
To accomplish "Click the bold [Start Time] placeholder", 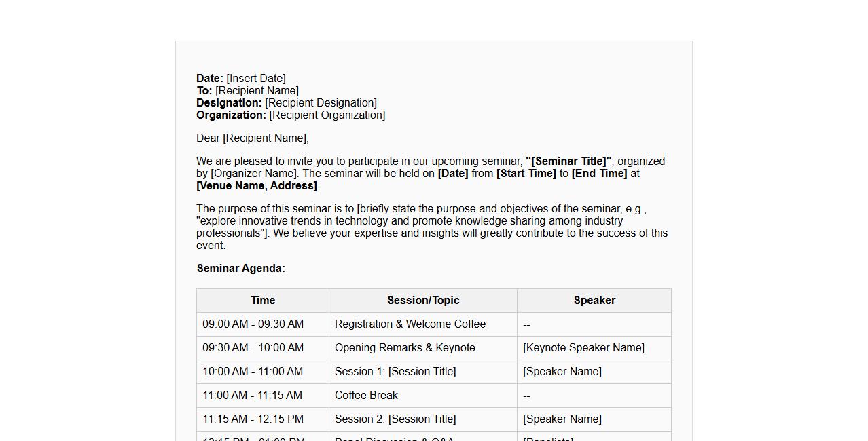I will (x=526, y=174).
